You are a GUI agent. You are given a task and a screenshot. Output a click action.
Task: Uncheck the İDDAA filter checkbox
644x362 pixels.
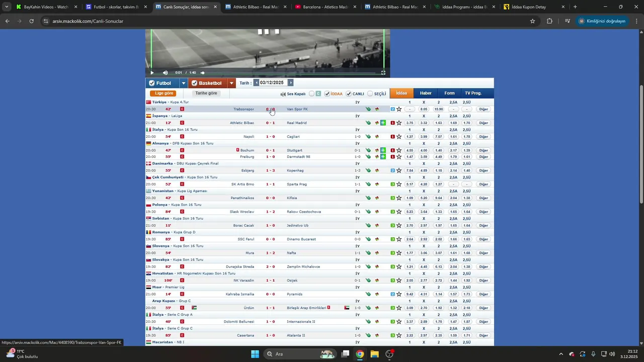pos(327,94)
